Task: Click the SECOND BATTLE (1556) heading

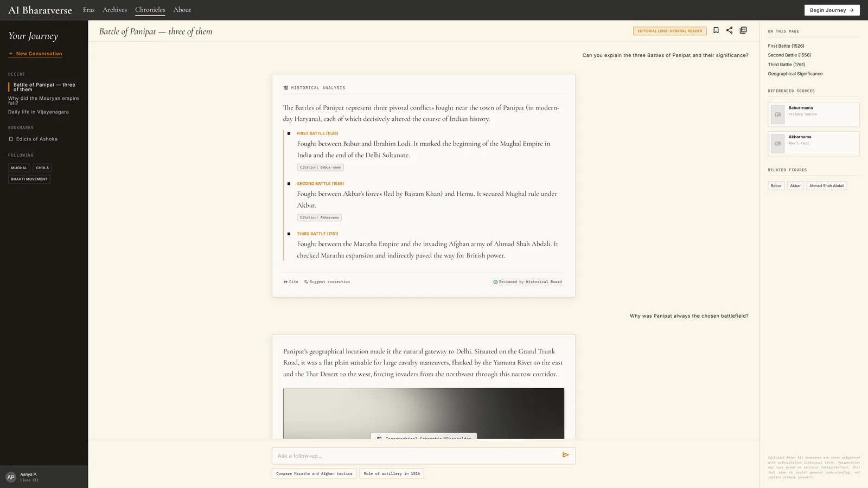Action: [x=320, y=184]
